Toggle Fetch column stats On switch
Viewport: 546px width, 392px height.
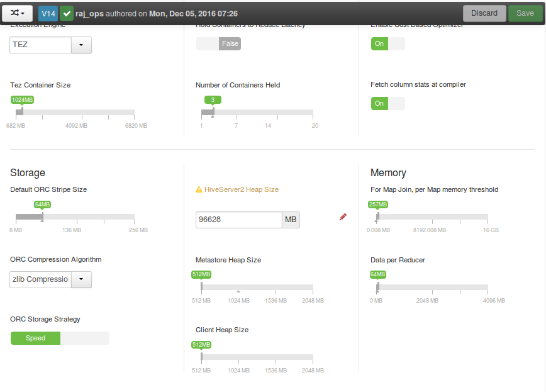click(388, 103)
